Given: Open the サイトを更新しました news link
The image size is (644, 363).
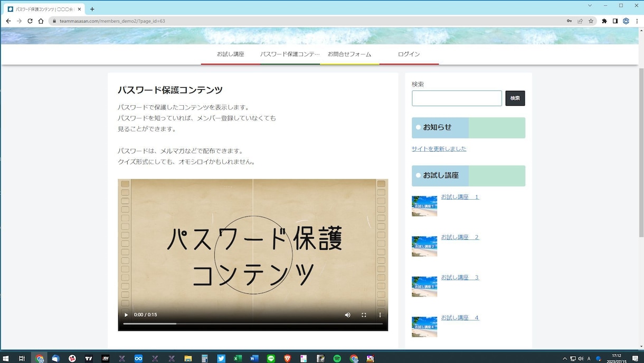Looking at the screenshot, I should point(439,149).
